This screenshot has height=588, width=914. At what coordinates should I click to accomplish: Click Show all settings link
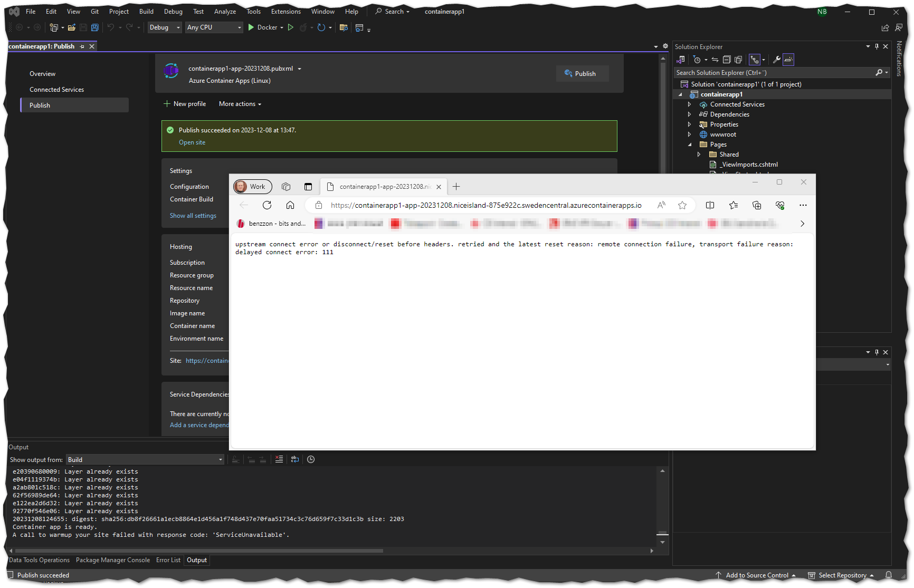(193, 216)
